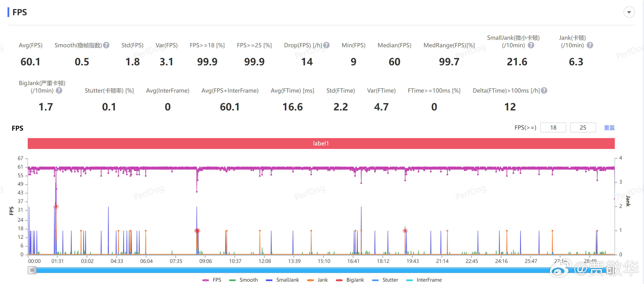Click the Median(FPS) value 60
The image size is (644, 284).
[394, 62]
